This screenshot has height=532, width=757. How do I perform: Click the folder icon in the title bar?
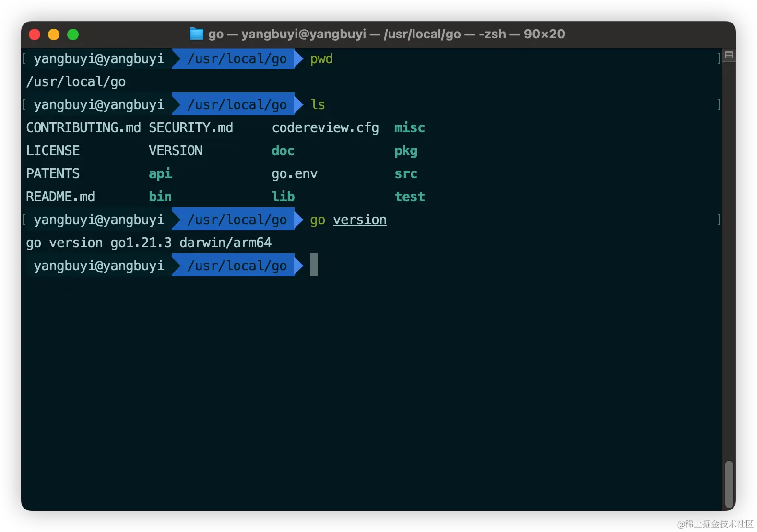click(x=197, y=34)
